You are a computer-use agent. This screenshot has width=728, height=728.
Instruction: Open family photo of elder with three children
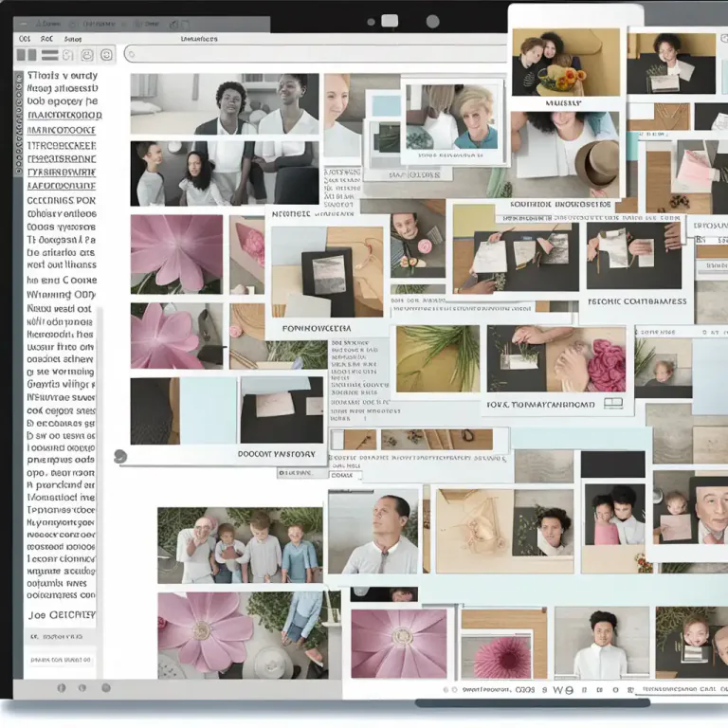(240, 546)
